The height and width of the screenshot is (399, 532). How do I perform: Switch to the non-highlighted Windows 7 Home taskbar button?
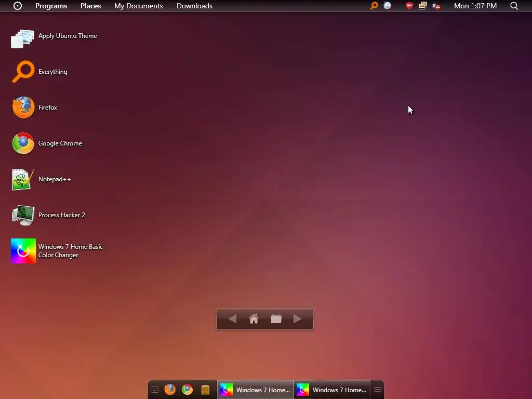tap(332, 390)
